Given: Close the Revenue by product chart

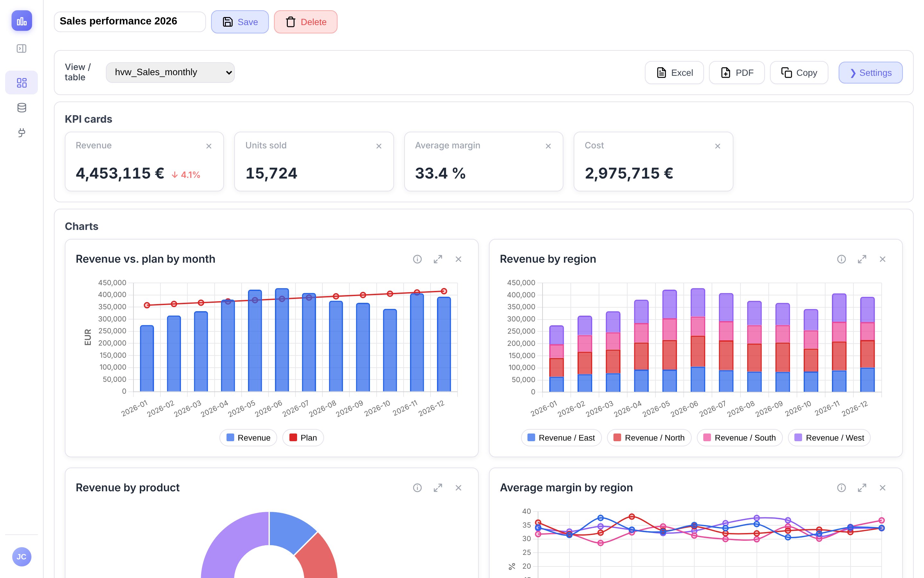Looking at the screenshot, I should [x=458, y=488].
